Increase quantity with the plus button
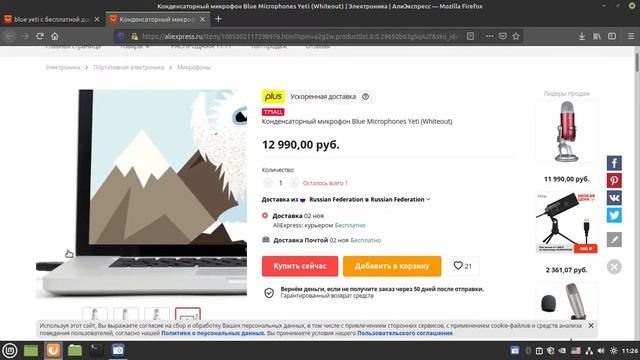Viewport: 640px width, 360px height. click(x=293, y=183)
